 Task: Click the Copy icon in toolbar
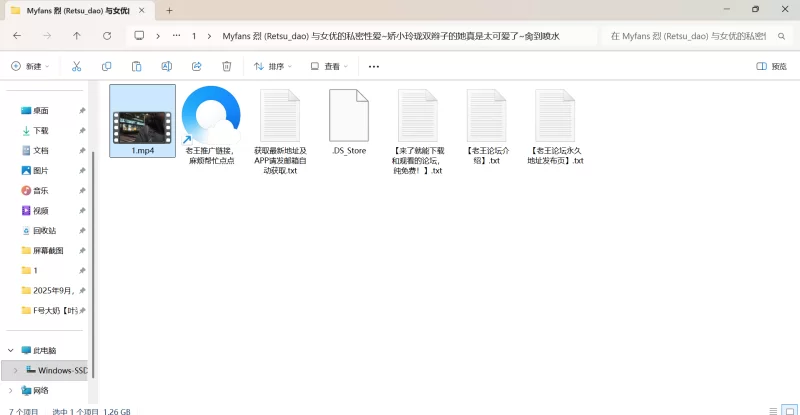pos(106,66)
